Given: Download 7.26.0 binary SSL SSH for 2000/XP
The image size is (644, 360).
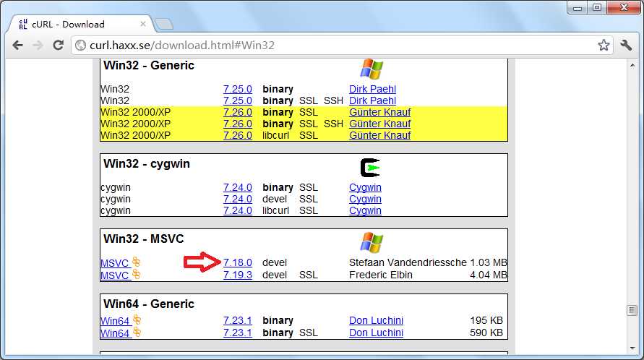Looking at the screenshot, I should [237, 124].
